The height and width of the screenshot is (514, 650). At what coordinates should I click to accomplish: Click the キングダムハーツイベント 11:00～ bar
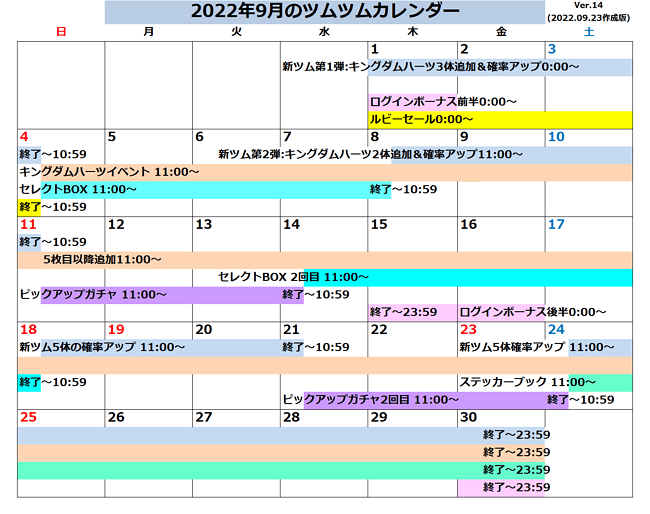click(x=110, y=172)
